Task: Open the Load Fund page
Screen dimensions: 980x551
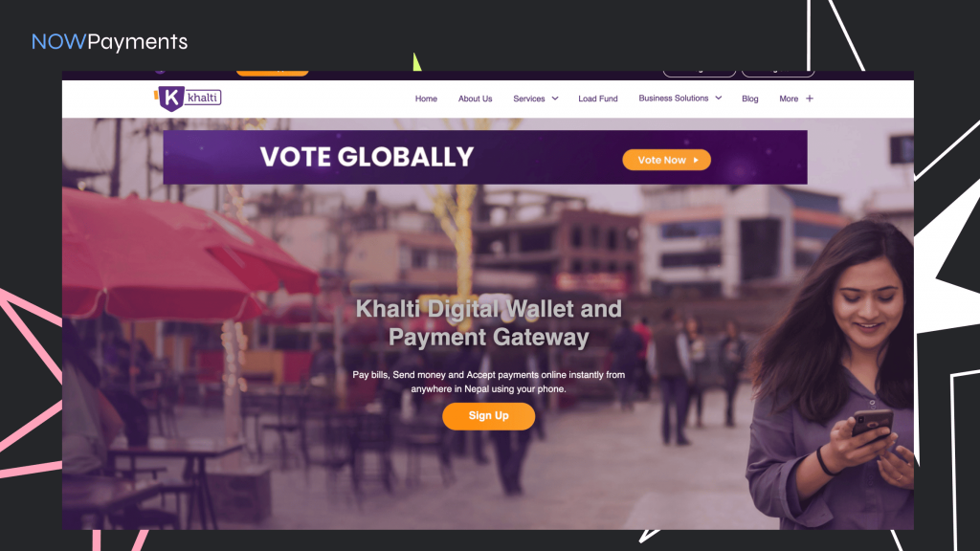Action: coord(597,99)
